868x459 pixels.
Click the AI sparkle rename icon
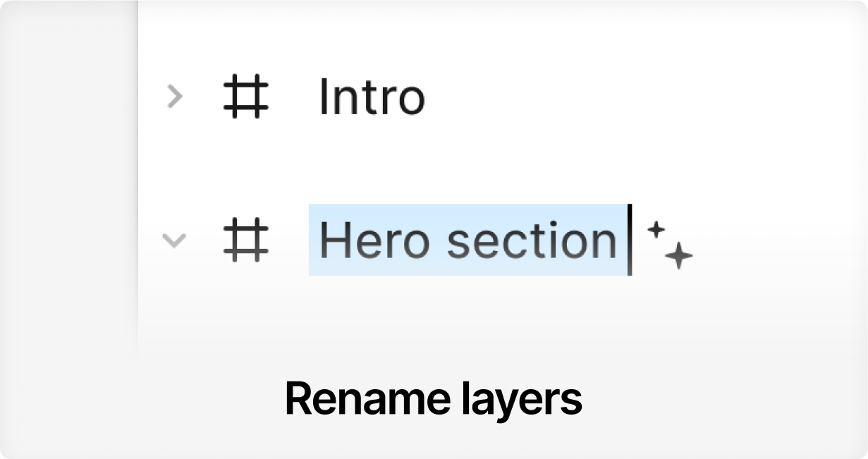point(669,244)
